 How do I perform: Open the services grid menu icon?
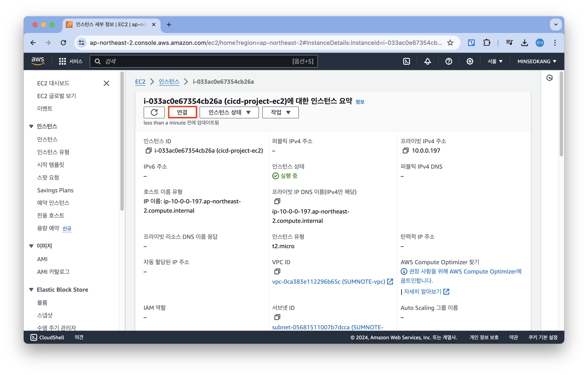[62, 61]
